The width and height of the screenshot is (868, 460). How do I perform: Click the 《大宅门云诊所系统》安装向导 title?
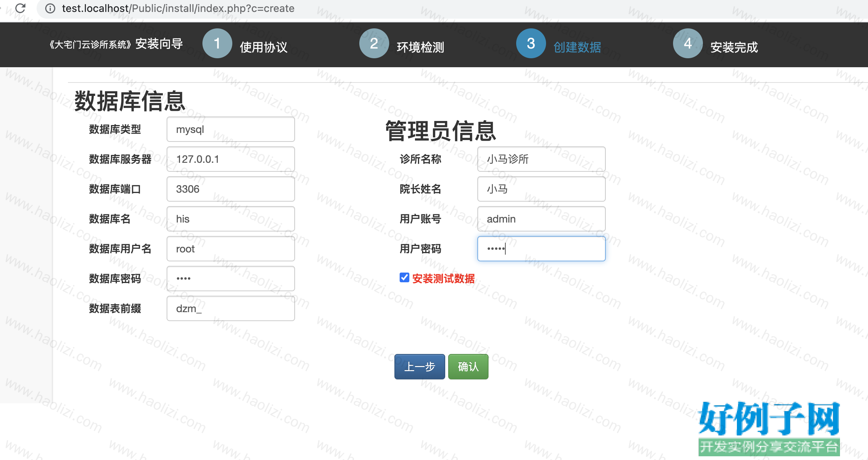click(116, 44)
